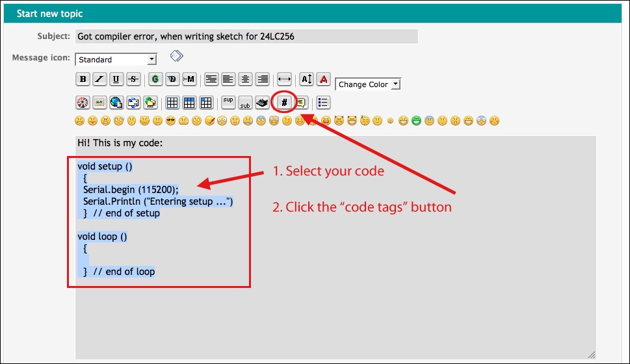630x364 pixels.
Task: Insert marquee tag with the M button
Action: [189, 79]
